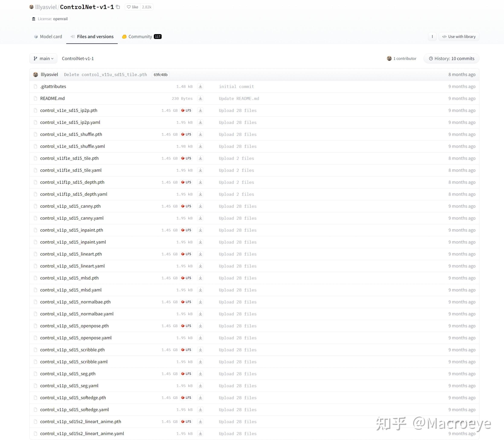Screen dimensions: 504x446
Task: Click the lllyasviel author avatar in commit row
Action: pos(35,74)
